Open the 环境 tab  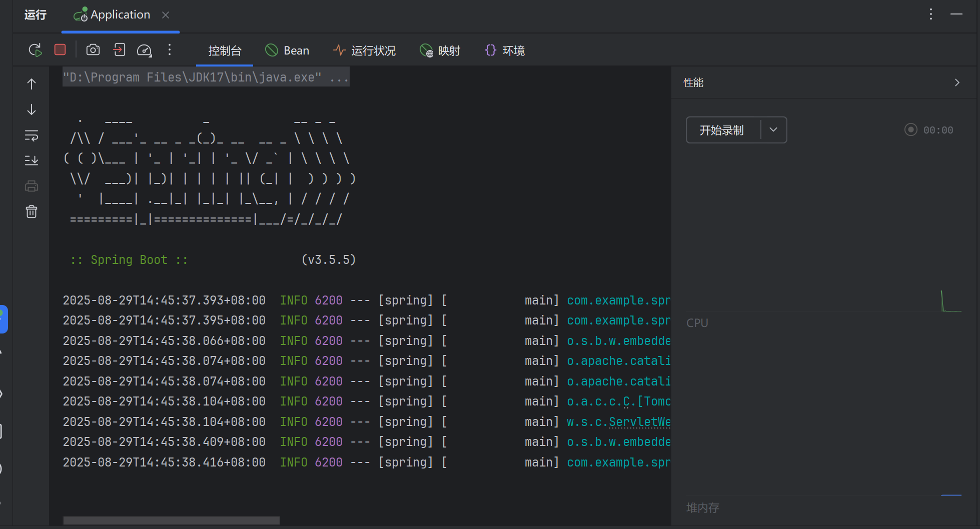(x=504, y=50)
